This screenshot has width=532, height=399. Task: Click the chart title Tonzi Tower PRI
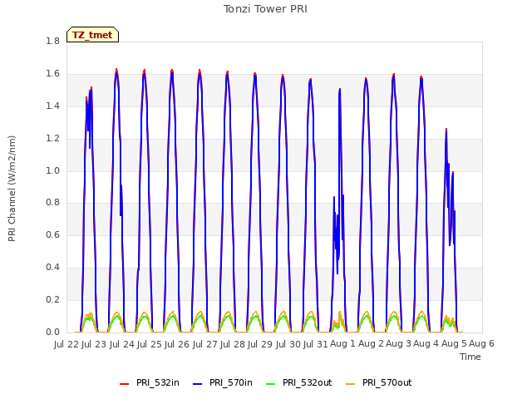(265, 9)
